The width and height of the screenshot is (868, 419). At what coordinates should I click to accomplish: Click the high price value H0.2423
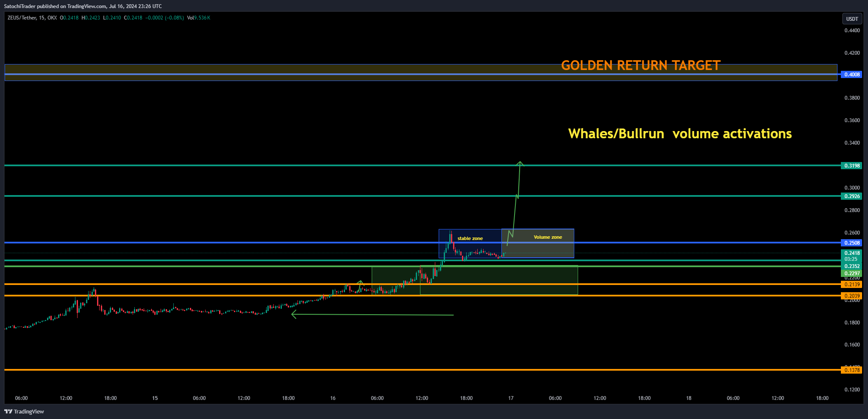[91, 18]
